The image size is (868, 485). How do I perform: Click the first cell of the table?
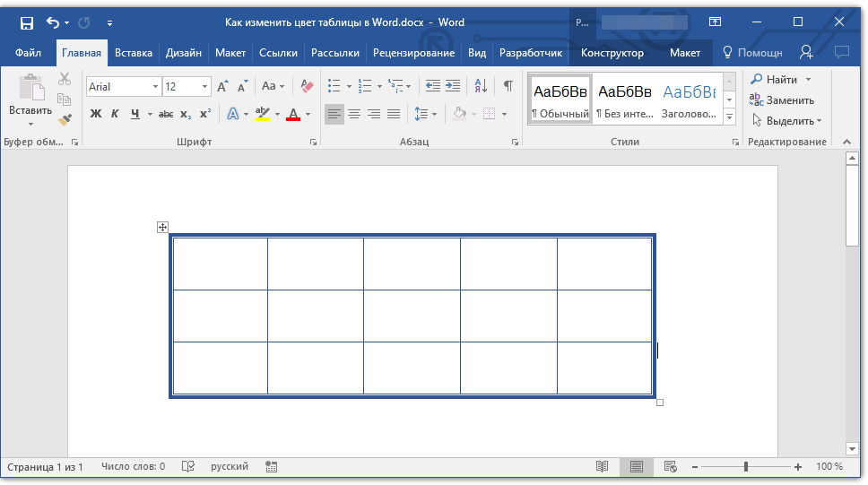(221, 264)
